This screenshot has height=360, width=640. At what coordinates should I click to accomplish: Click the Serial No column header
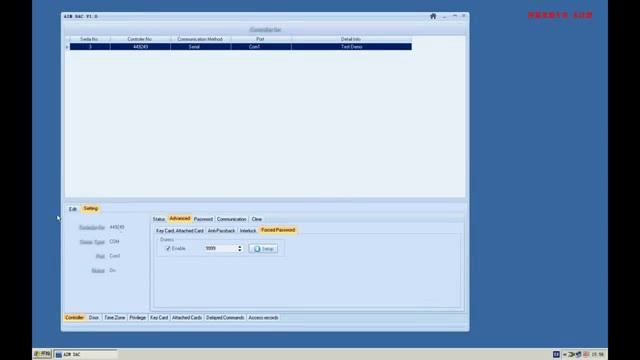90,39
